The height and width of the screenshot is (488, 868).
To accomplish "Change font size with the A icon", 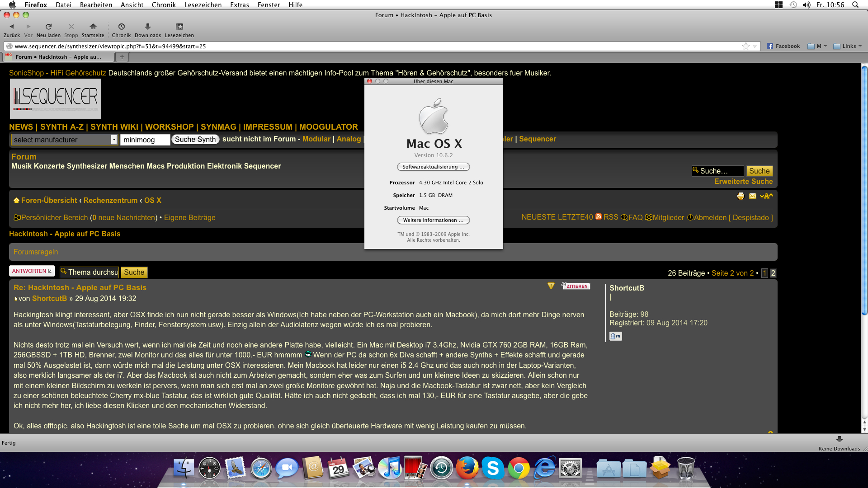I will [766, 196].
